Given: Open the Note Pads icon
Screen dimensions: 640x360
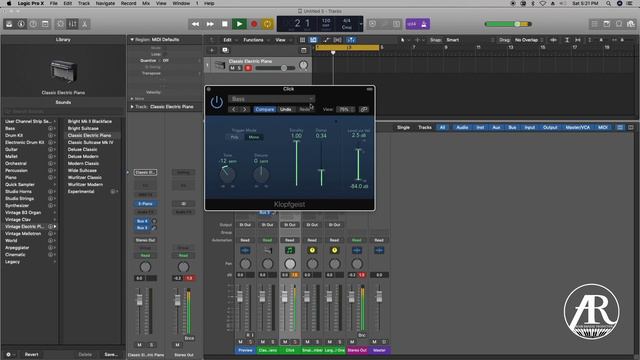Looking at the screenshot, I should (607, 24).
